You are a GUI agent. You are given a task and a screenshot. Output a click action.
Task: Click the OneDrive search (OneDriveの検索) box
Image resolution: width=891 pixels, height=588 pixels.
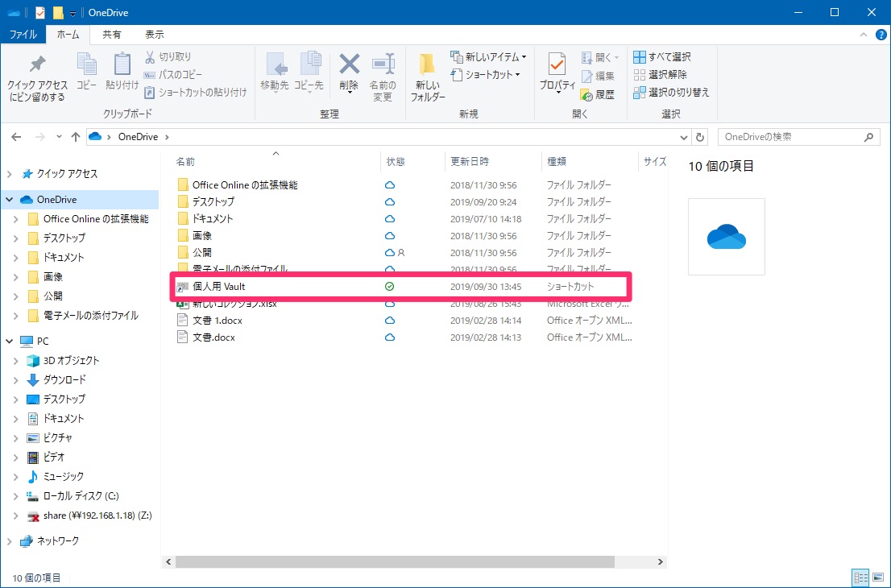[x=799, y=137]
